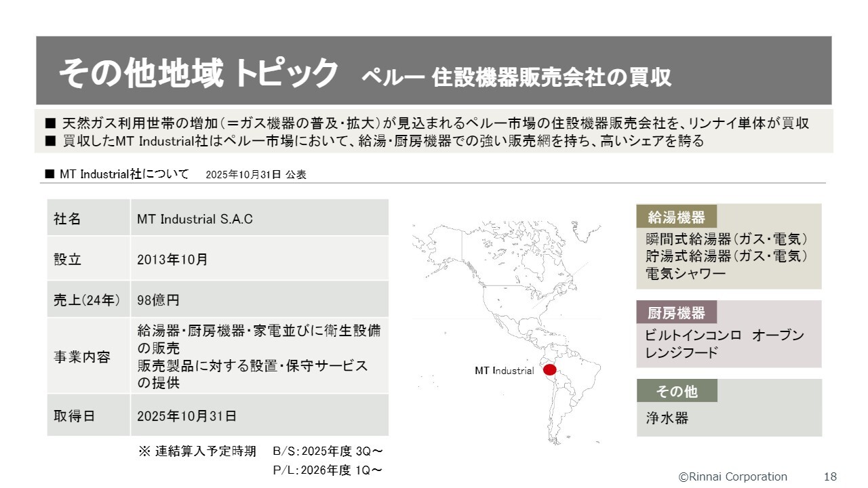Click the 事業内容 row header
The image size is (868, 488).
81,357
